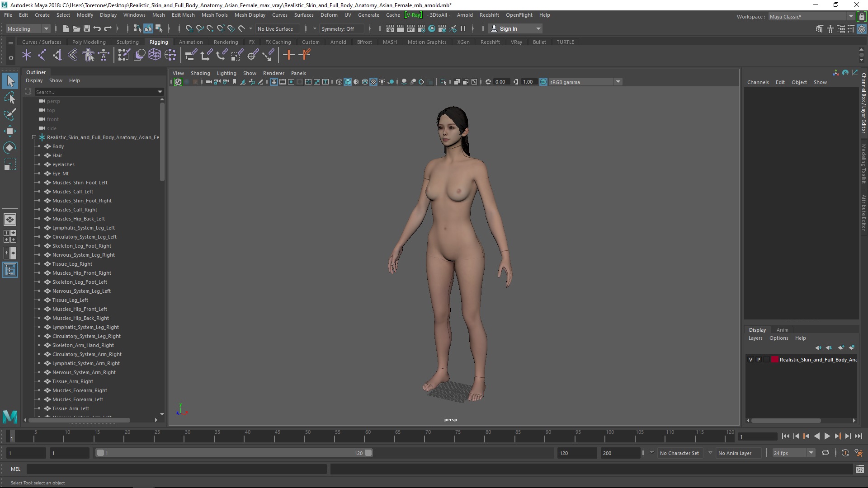Screen dimensions: 868x488
Task: Click the Outliner horizontal scrollbar
Action: click(x=80, y=420)
